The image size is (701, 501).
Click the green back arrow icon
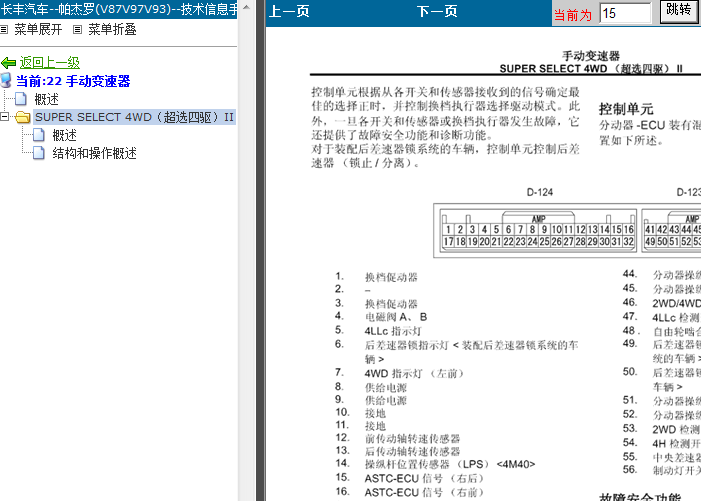coord(8,63)
